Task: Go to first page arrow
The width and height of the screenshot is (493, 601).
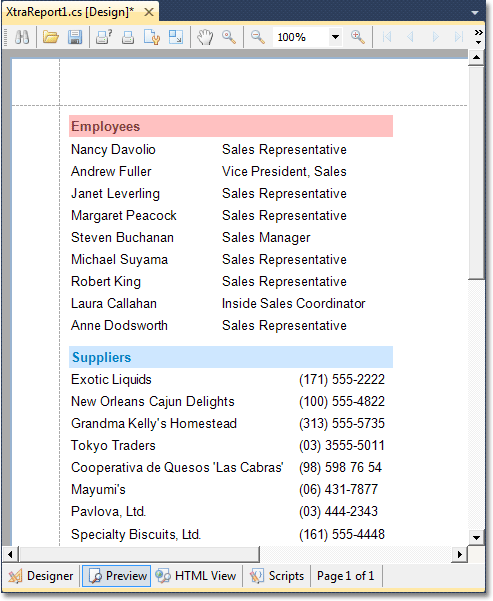Action: (387, 37)
